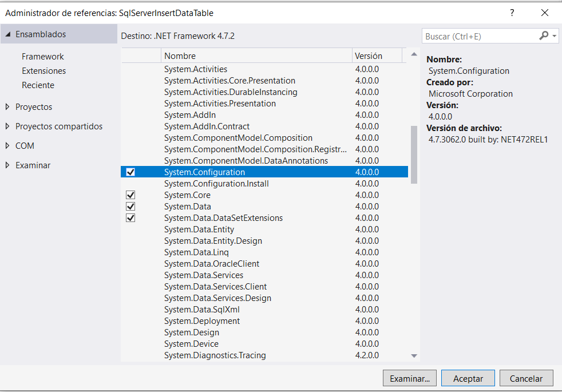This screenshot has width=562, height=392.
Task: Focus the Buscar search input field
Action: [x=478, y=36]
